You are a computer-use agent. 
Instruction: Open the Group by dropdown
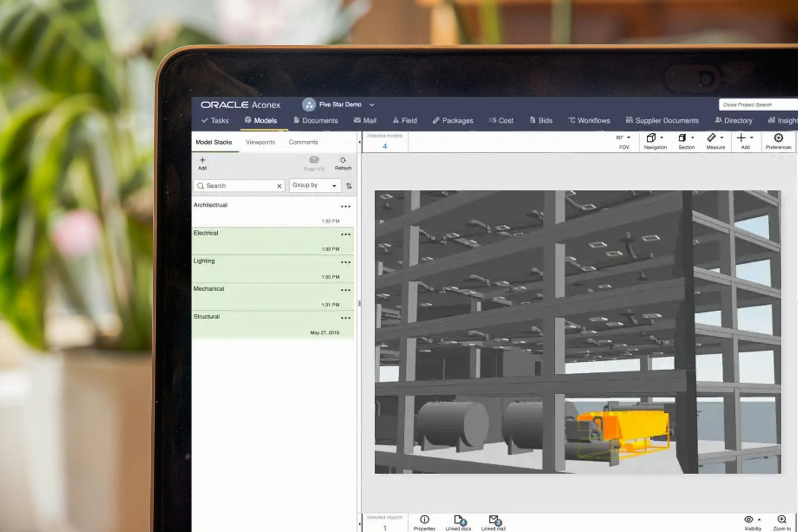pyautogui.click(x=315, y=185)
